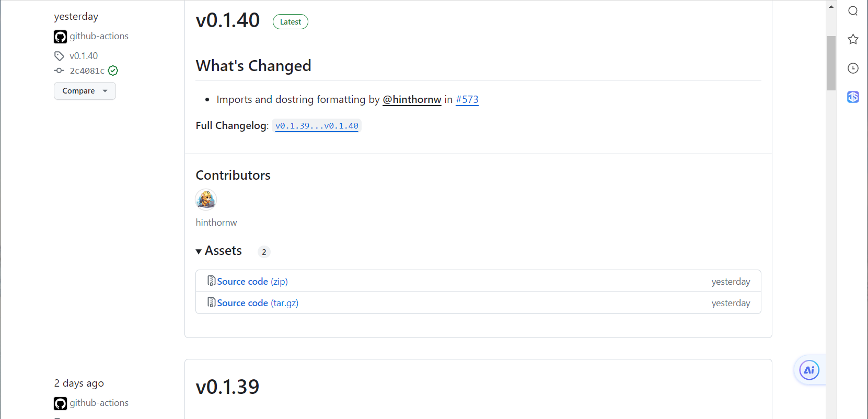
Task: Click the commit icon before 2c4081c
Action: pos(59,71)
